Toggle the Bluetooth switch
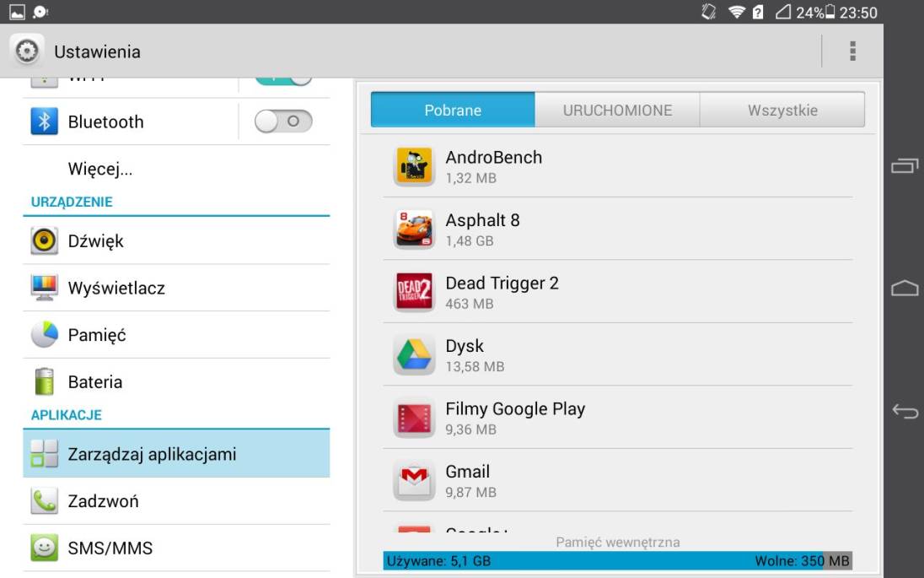 tap(283, 122)
